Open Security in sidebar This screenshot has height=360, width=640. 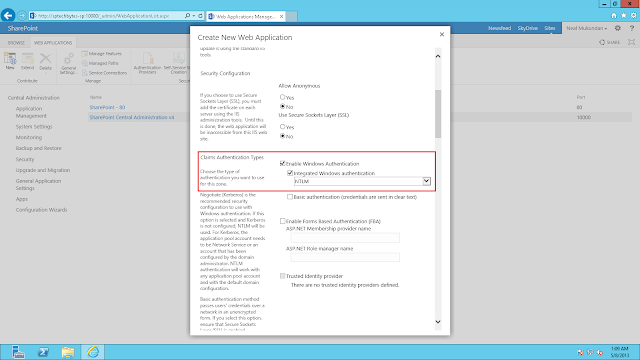pyautogui.click(x=25, y=159)
